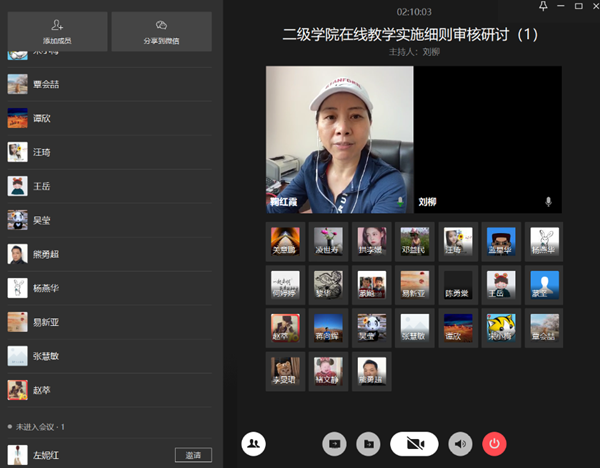Select 汪琦 in the member list
Viewport: 600px width, 468px height.
tap(40, 151)
